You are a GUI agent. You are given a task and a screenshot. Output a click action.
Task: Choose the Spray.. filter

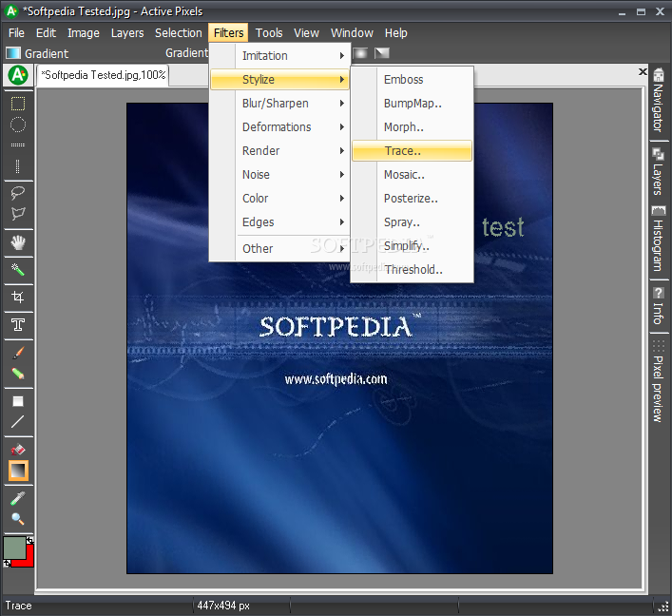click(412, 222)
